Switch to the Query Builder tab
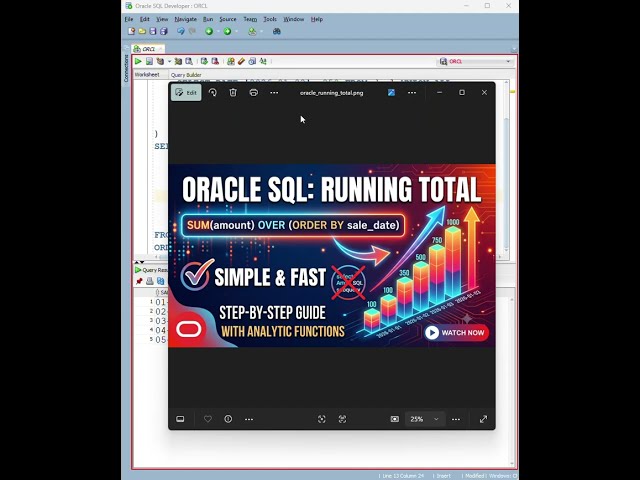The image size is (640, 480). click(186, 75)
